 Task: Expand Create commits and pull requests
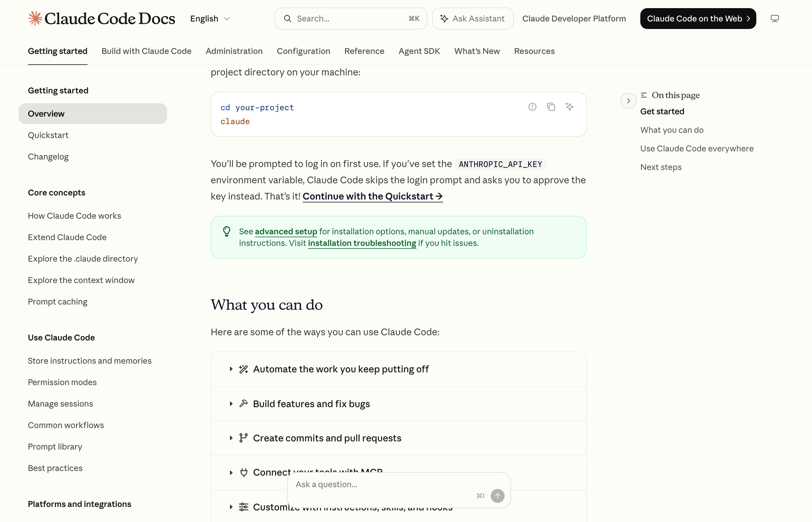[x=398, y=438]
